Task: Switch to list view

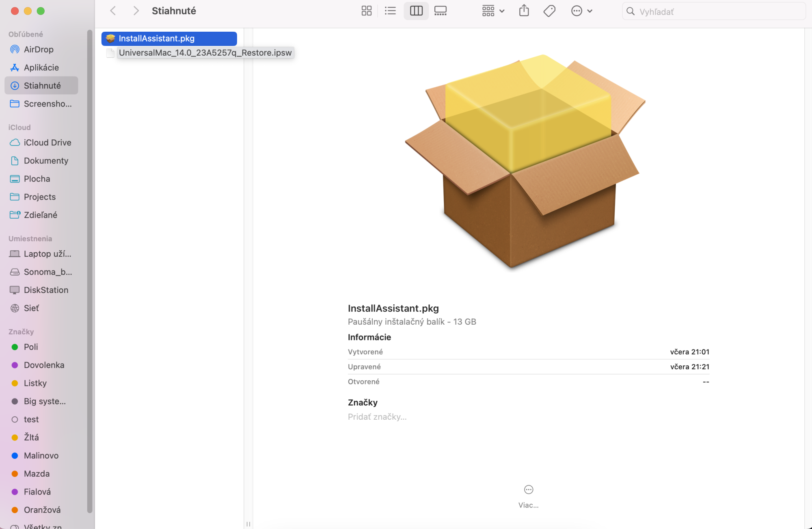Action: 390,11
